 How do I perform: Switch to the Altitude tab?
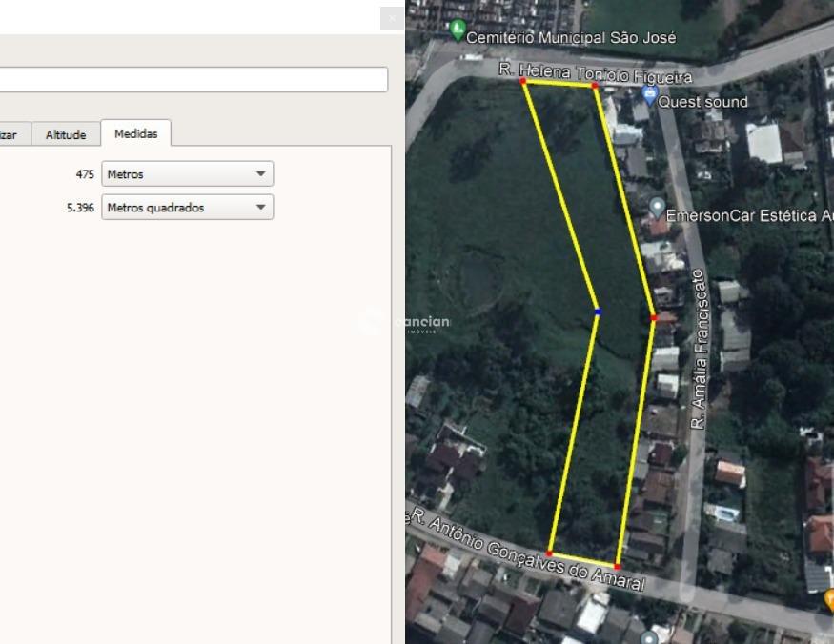tap(65, 135)
